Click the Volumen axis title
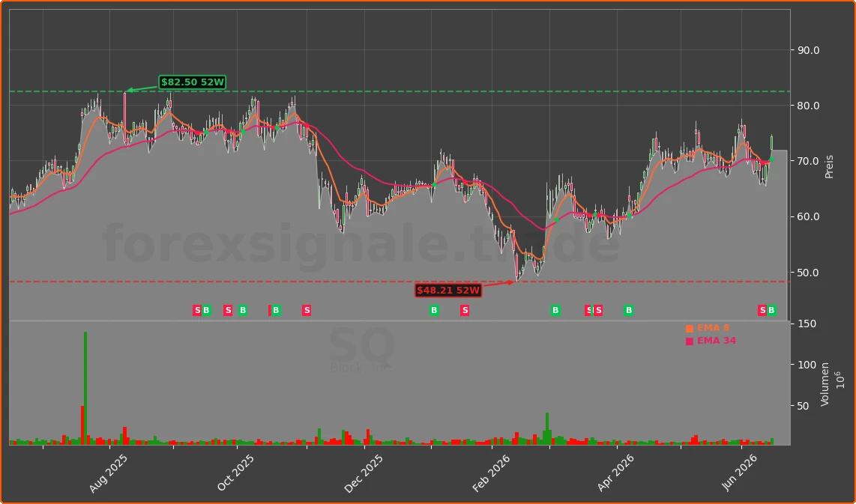 point(825,383)
